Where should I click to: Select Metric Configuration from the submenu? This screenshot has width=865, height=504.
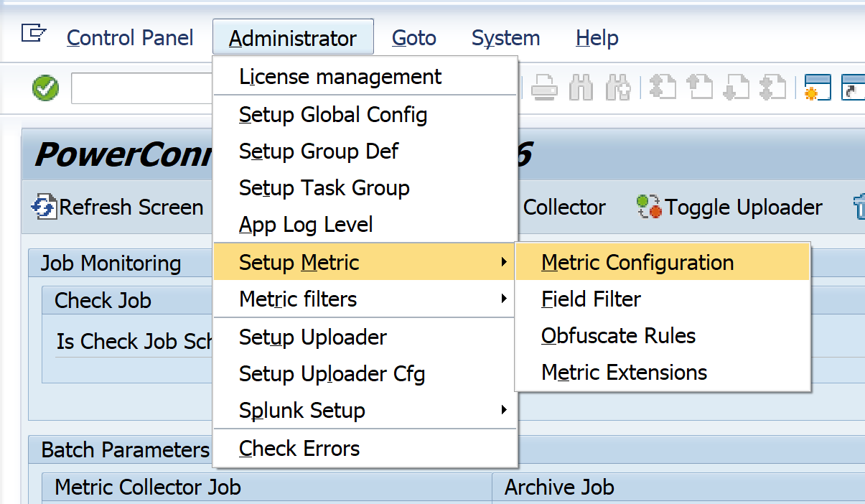[x=637, y=262]
